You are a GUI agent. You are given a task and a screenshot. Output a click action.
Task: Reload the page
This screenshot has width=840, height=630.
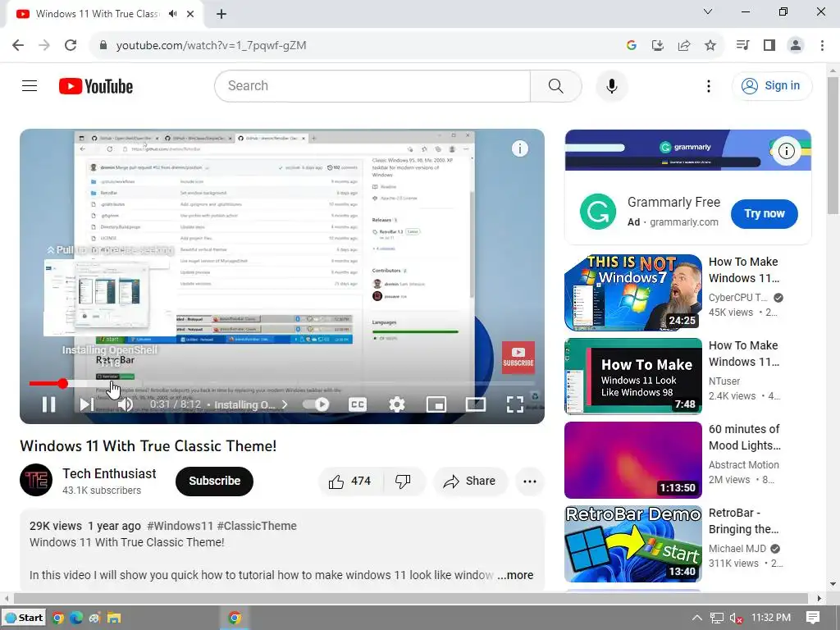(x=71, y=45)
